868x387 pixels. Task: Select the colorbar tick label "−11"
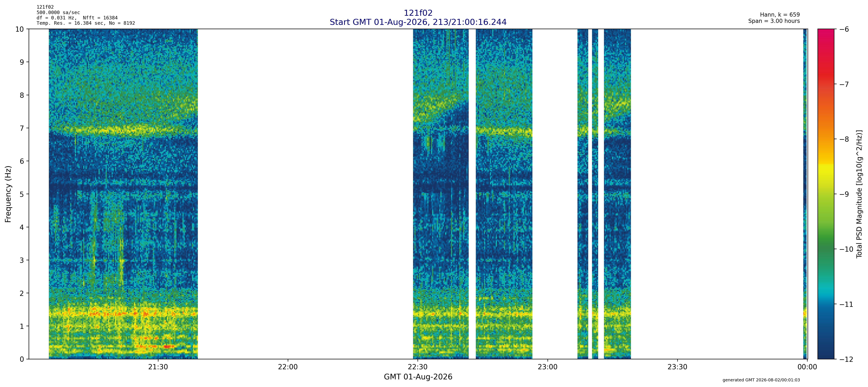pos(846,304)
